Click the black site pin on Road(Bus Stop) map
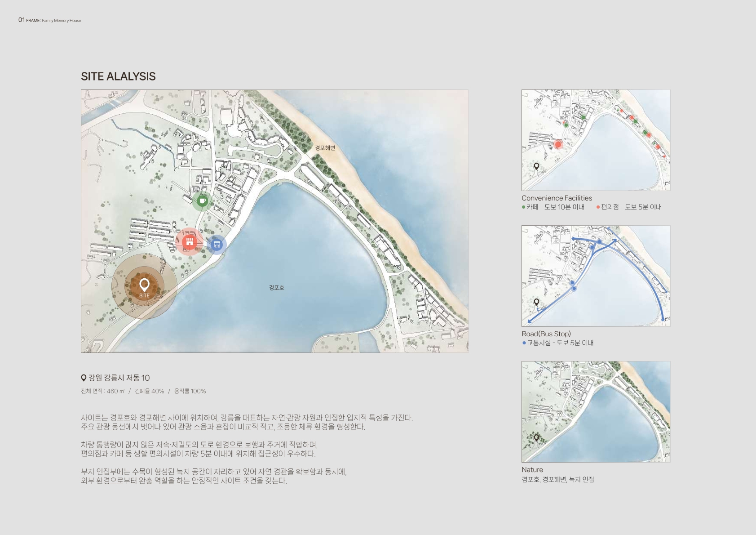The width and height of the screenshot is (756, 535). point(536,302)
